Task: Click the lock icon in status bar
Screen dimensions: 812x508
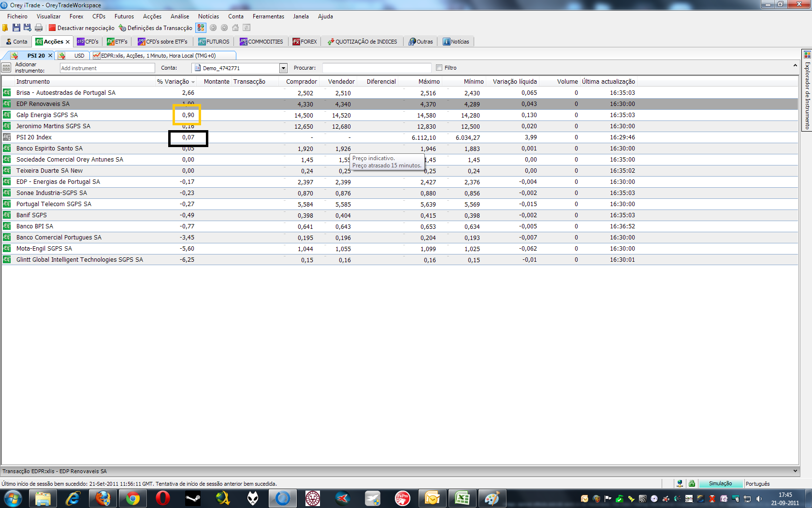Action: (x=692, y=484)
